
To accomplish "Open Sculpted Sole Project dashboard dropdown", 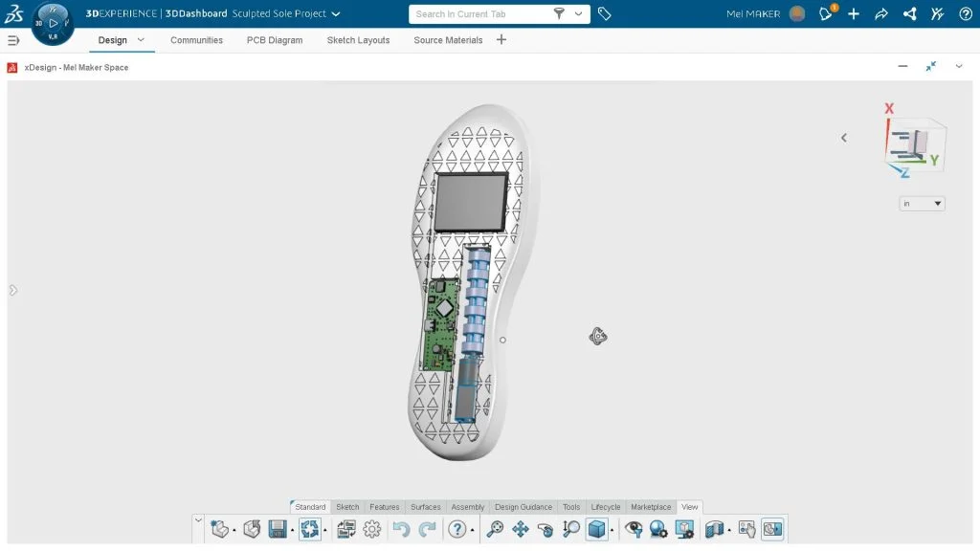I will [x=336, y=13].
